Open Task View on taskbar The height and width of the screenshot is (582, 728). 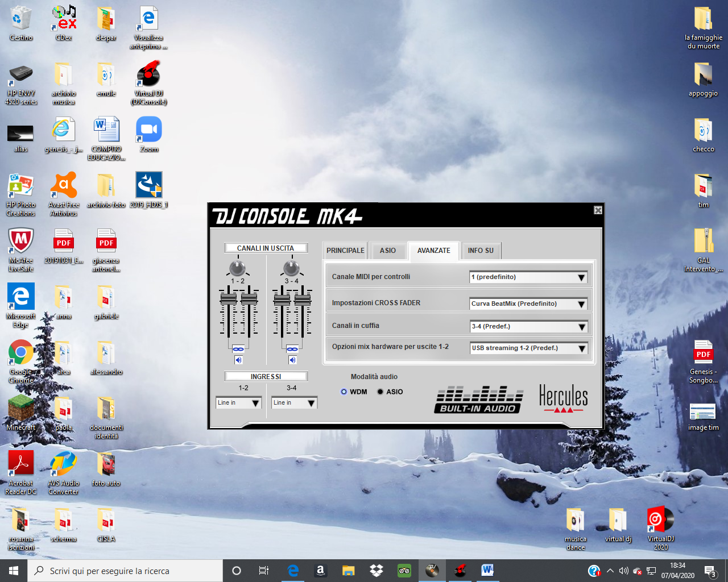[x=264, y=571]
